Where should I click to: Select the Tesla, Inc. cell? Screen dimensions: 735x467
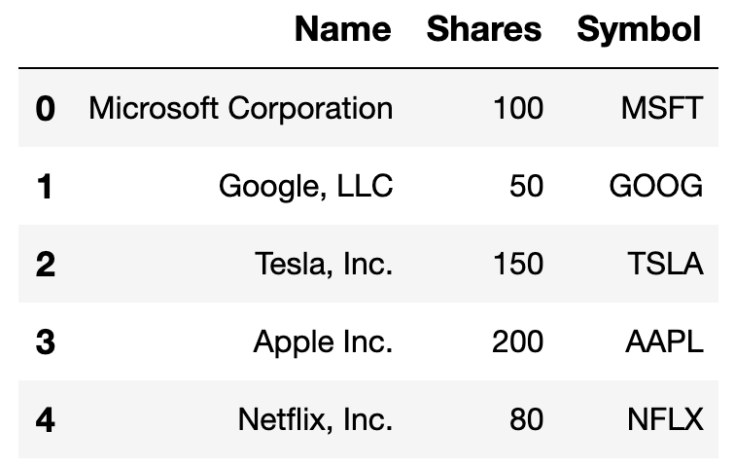coord(324,265)
